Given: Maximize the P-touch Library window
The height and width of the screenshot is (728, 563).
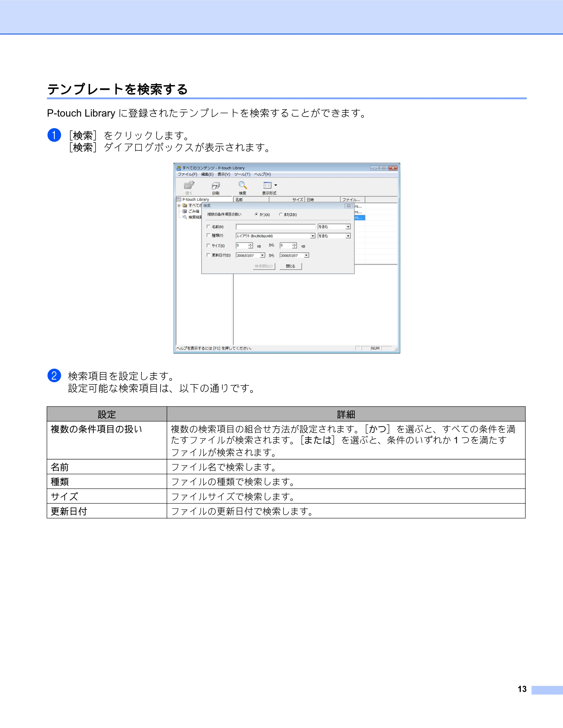Looking at the screenshot, I should [x=384, y=168].
